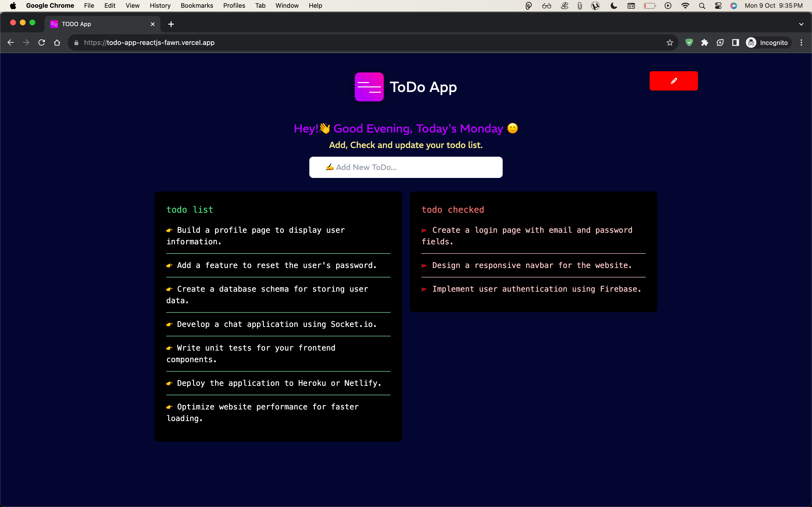Bookmark page with the star icon

670,42
